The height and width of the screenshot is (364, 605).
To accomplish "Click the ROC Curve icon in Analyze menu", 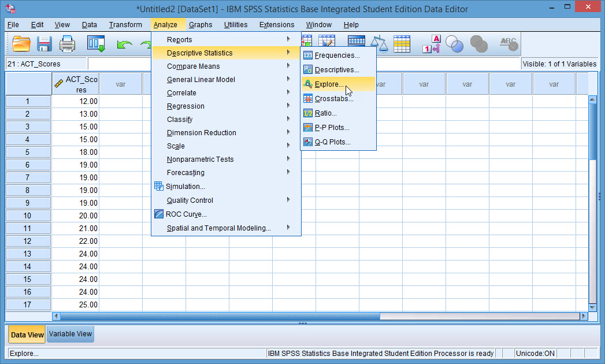I will pos(158,214).
